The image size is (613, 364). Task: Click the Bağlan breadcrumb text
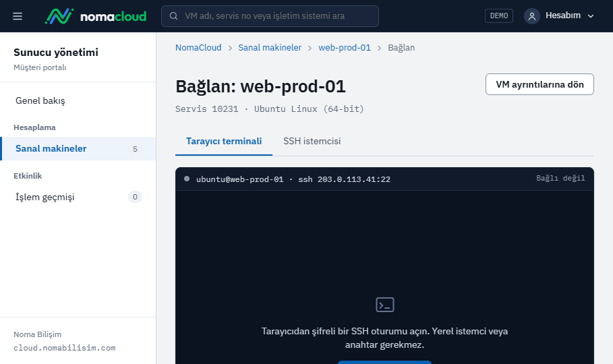(401, 48)
